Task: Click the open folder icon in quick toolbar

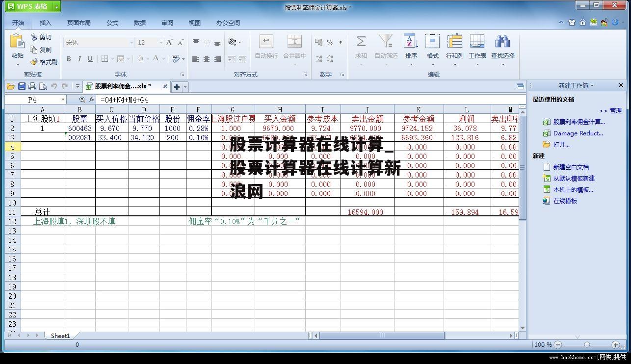Action: click(10, 86)
